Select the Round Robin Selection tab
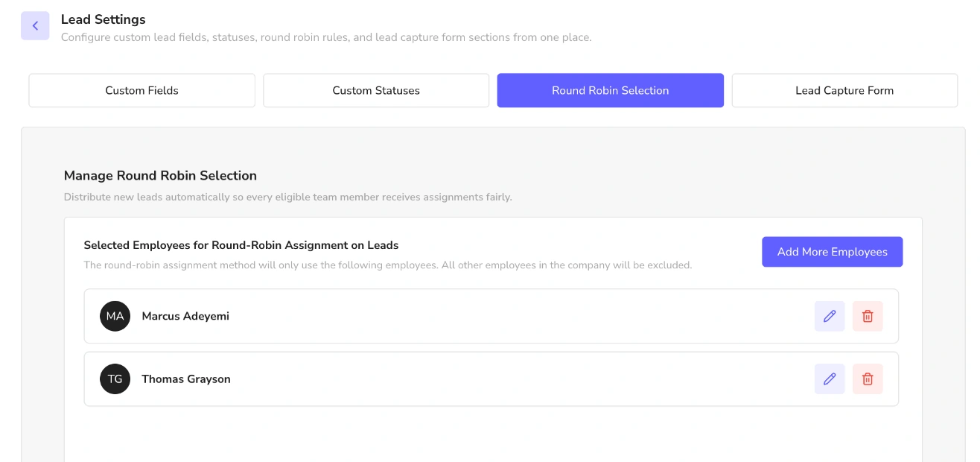 (x=611, y=90)
